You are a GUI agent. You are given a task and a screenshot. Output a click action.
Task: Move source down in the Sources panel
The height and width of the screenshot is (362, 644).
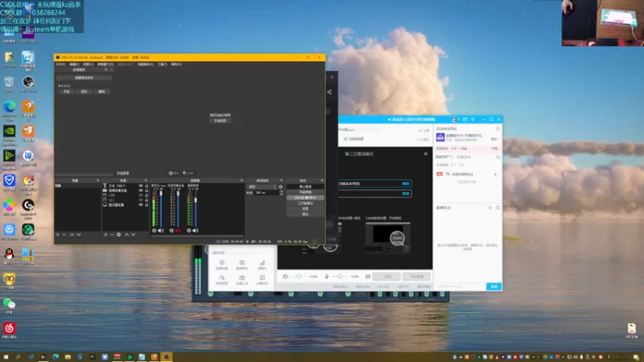[x=133, y=235]
